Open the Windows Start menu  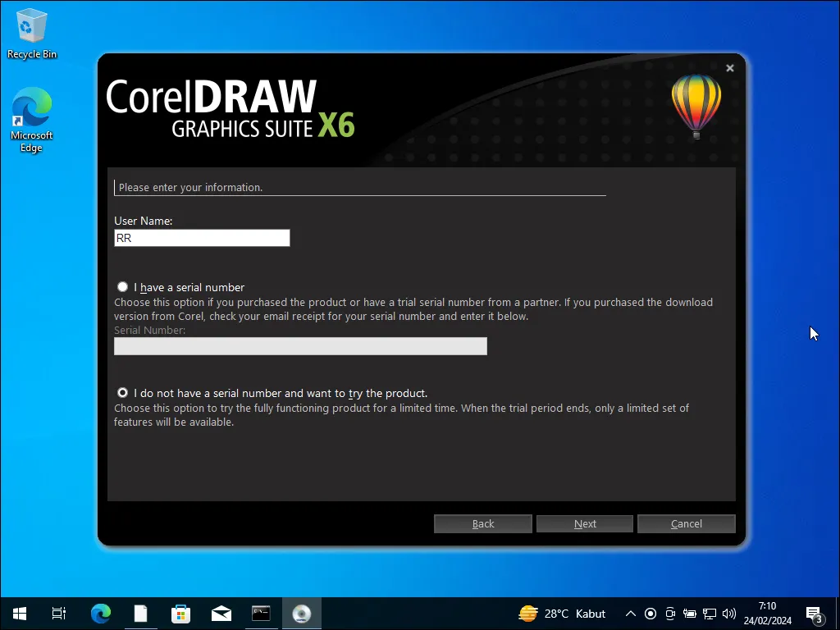click(18, 613)
